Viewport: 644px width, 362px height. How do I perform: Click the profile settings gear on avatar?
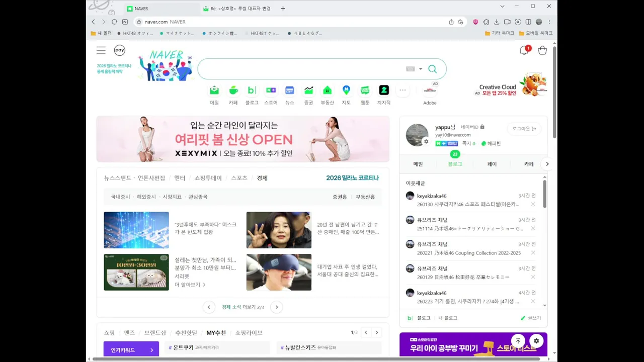click(x=426, y=142)
